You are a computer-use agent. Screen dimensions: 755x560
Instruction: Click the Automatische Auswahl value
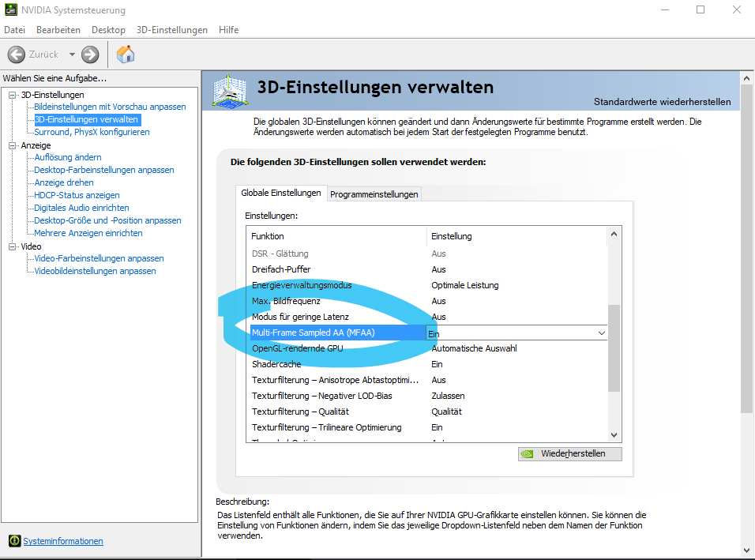coord(475,348)
